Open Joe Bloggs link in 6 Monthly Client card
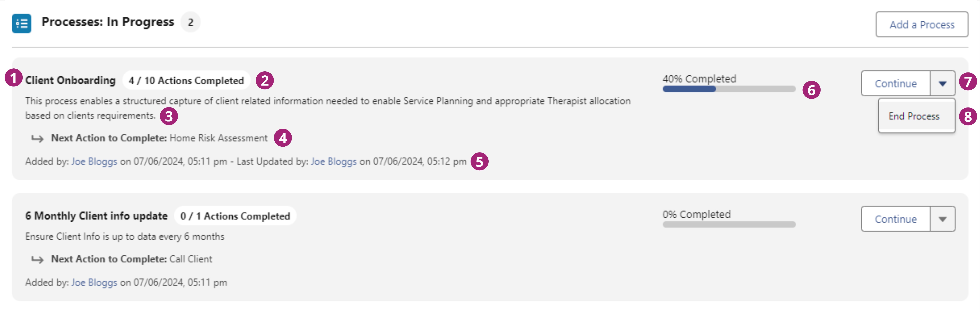Screen dimensions: 980x312 tap(94, 283)
